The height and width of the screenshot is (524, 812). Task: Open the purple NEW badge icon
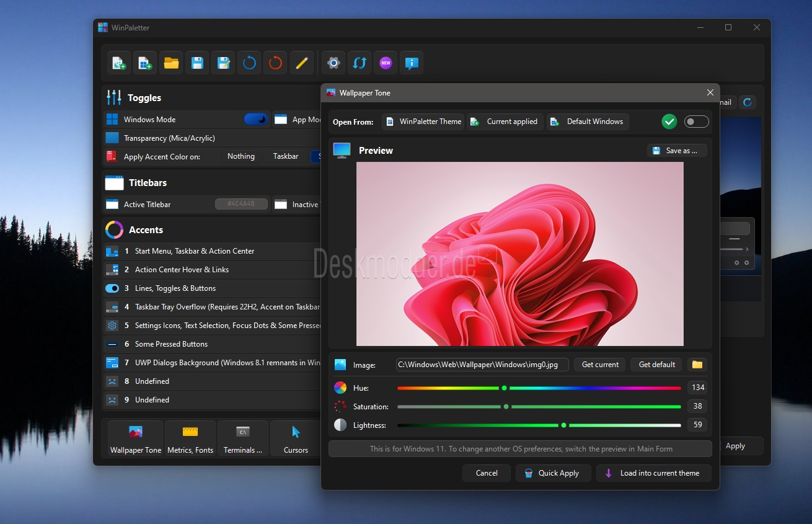[x=386, y=63]
